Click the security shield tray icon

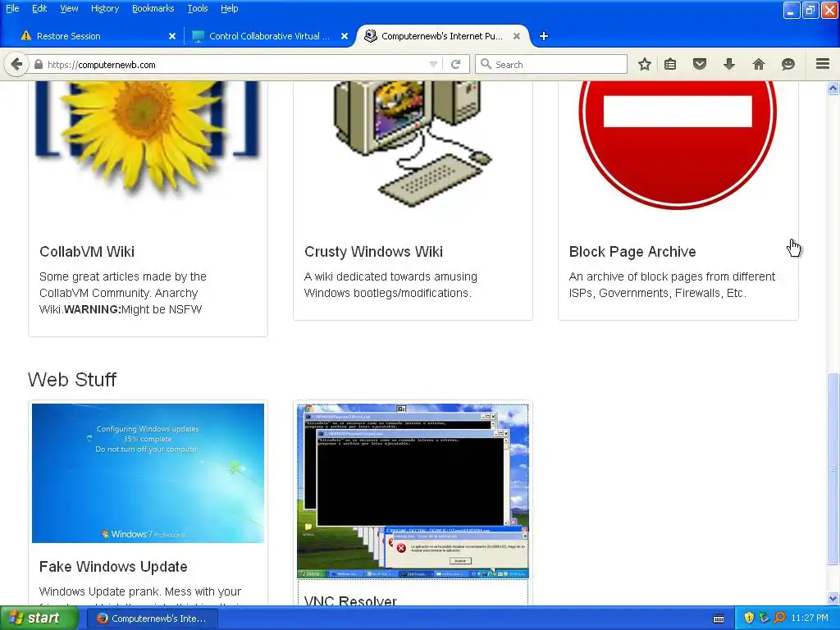click(749, 618)
